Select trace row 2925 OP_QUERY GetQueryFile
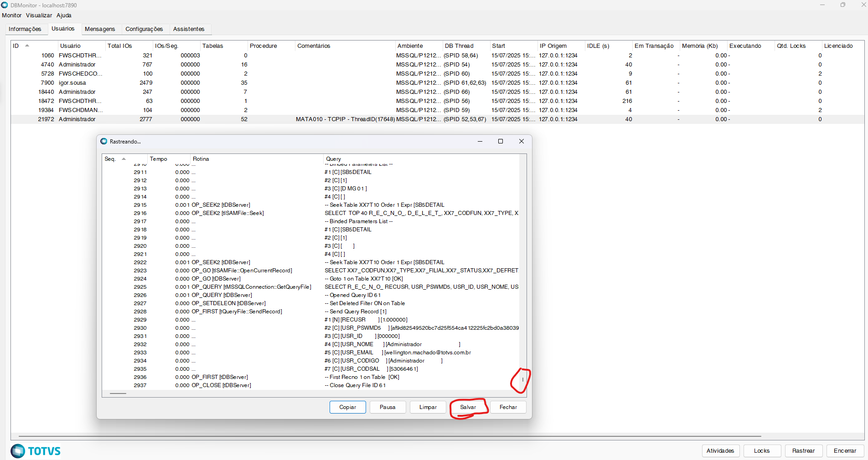The height and width of the screenshot is (460, 868). click(x=310, y=287)
